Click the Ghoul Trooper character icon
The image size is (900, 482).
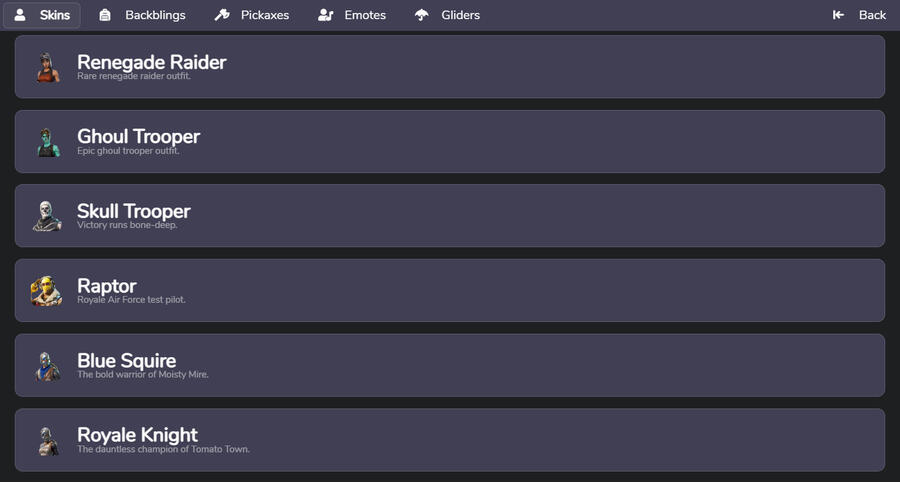[47, 142]
